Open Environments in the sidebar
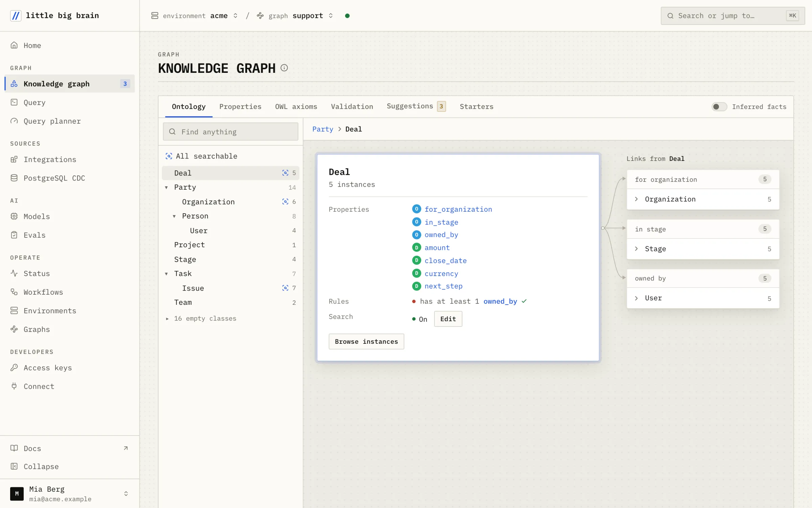 tap(69, 311)
